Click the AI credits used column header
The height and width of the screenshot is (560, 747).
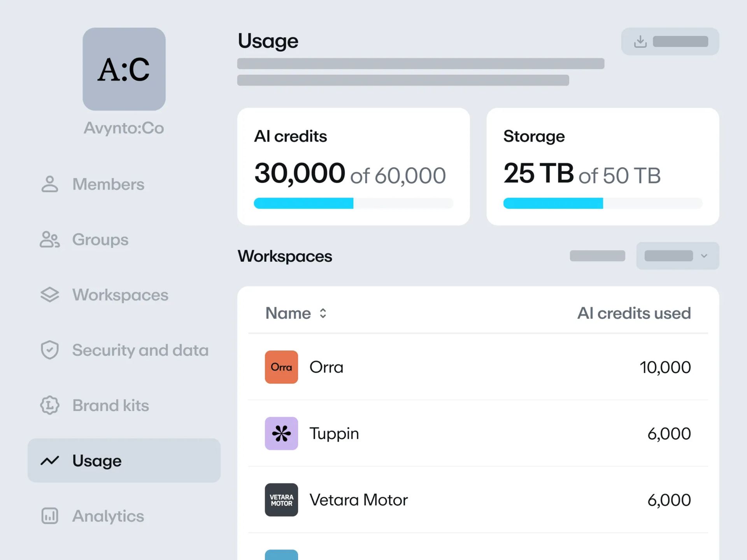[x=634, y=313]
